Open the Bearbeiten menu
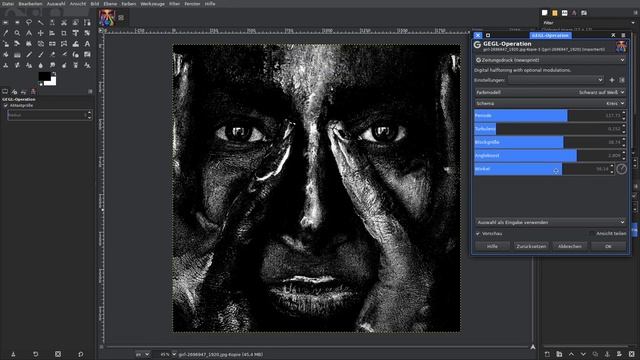 (x=30, y=4)
